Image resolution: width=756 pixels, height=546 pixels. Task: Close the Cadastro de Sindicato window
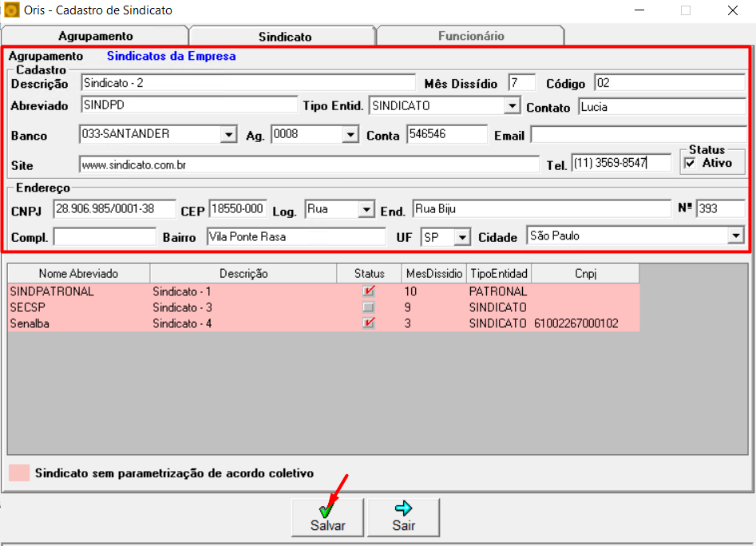pyautogui.click(x=732, y=10)
